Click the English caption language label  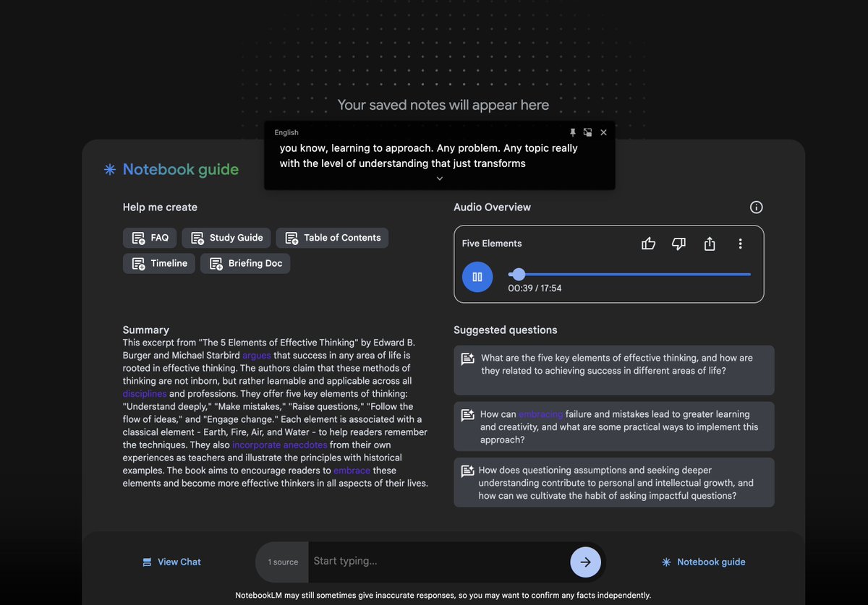pos(286,133)
